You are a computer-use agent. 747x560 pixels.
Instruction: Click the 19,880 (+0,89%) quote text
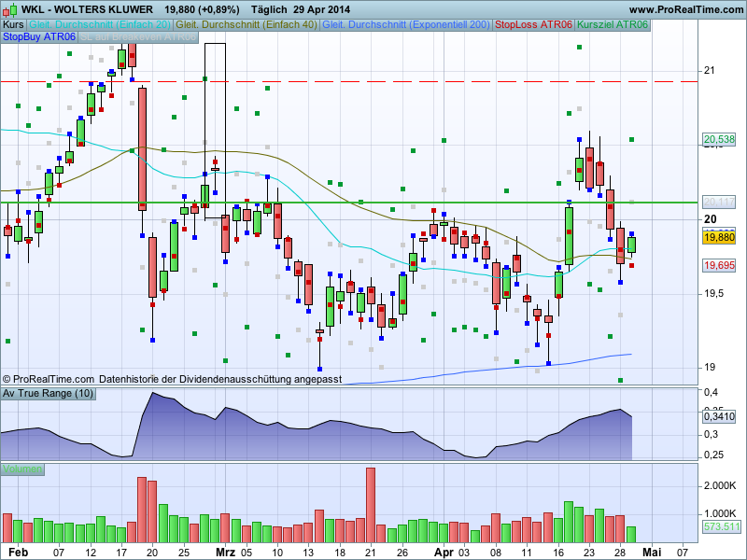[x=202, y=9]
